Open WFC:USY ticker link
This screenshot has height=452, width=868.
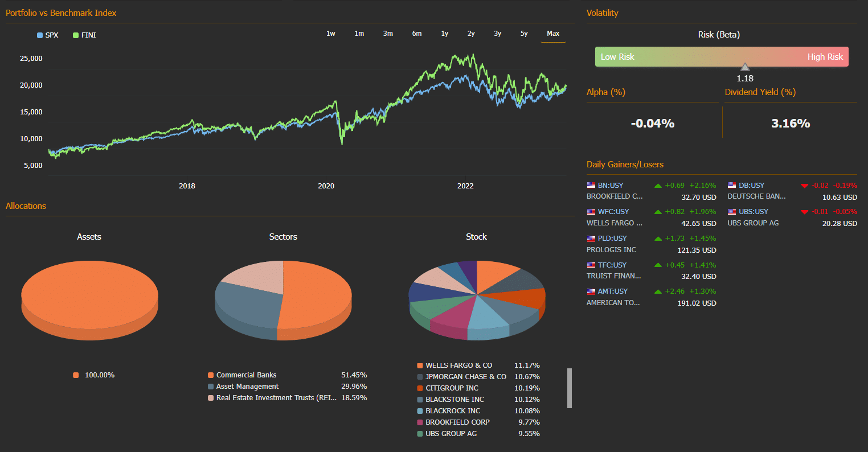coord(613,212)
